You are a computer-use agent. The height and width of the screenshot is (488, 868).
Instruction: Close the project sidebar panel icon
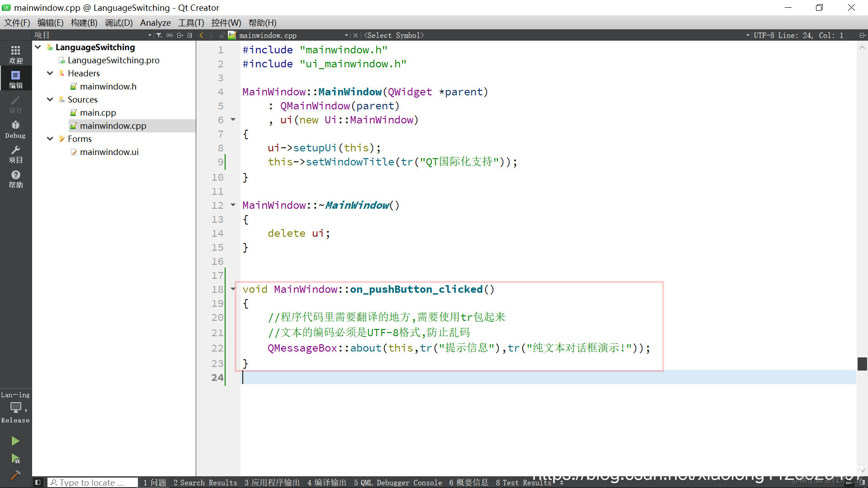click(190, 35)
